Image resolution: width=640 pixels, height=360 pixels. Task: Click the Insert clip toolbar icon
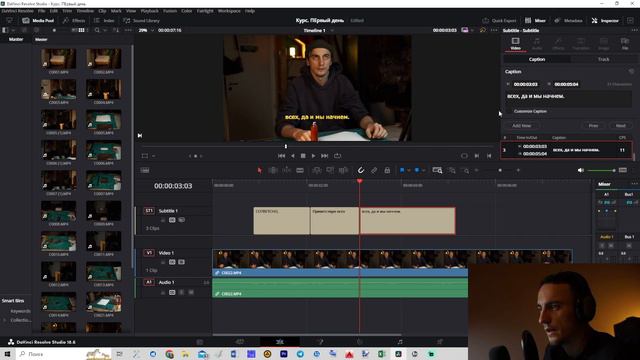pos(317,170)
